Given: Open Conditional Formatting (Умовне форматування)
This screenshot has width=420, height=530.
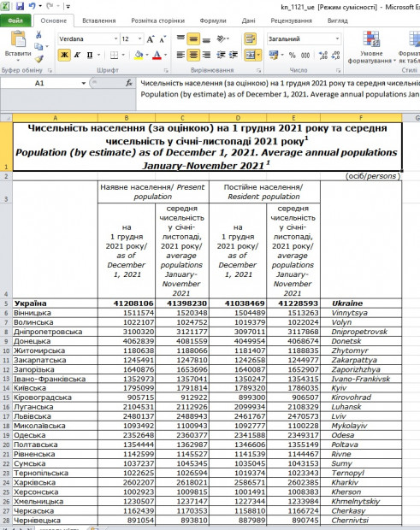Looking at the screenshot, I should (x=371, y=47).
